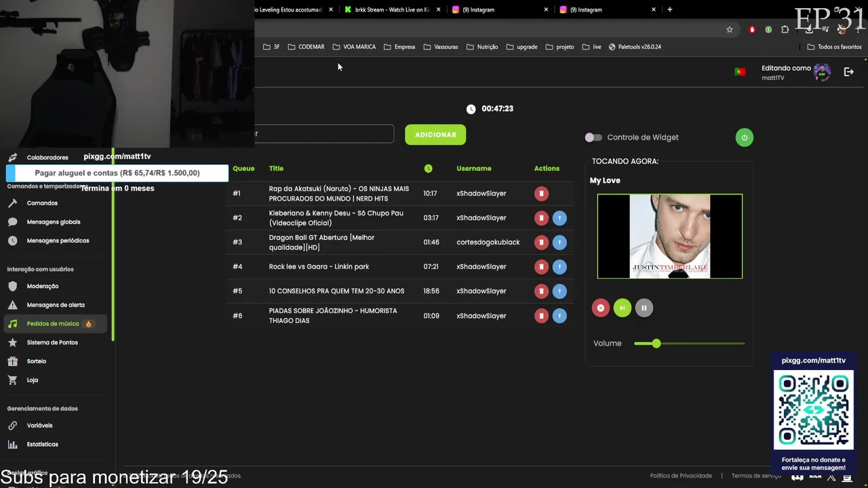Click the logout icon in header
Image resolution: width=868 pixels, height=488 pixels.
[848, 72]
